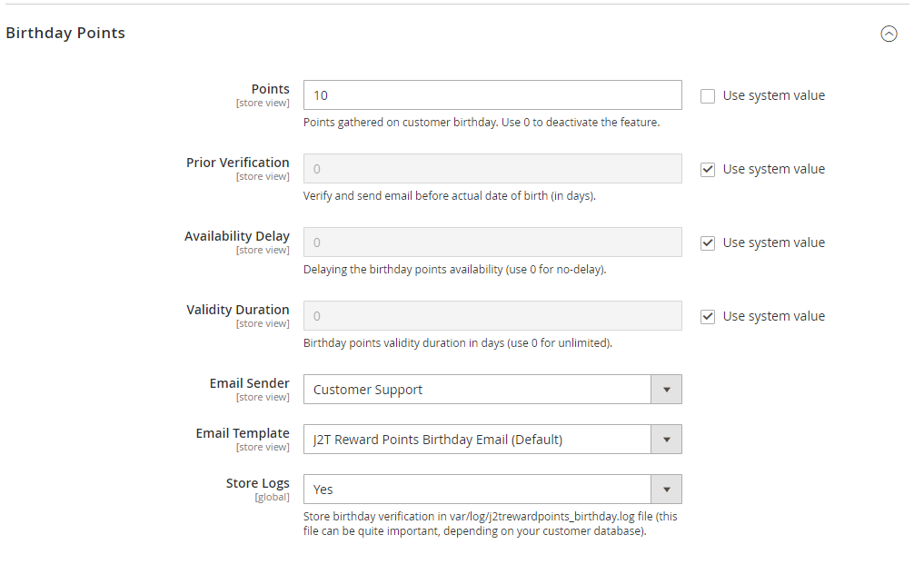Uncheck Use system value for Prior Verification
This screenshot has width=924, height=584.
coord(708,169)
